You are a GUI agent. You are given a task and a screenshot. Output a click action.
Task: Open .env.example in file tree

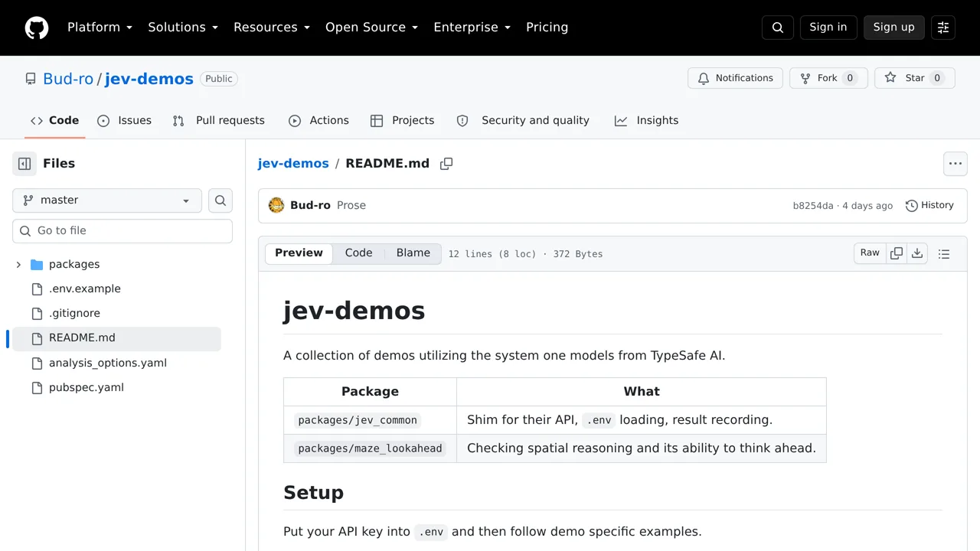pyautogui.click(x=85, y=289)
